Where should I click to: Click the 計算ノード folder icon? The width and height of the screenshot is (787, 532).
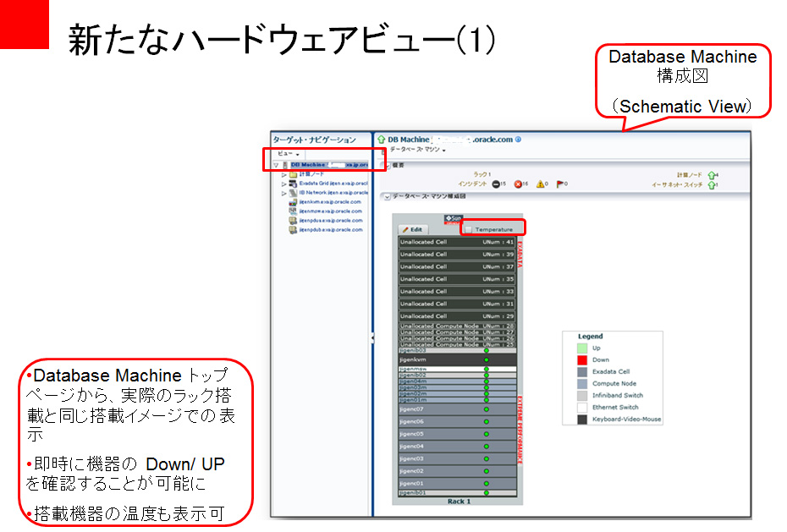293,174
